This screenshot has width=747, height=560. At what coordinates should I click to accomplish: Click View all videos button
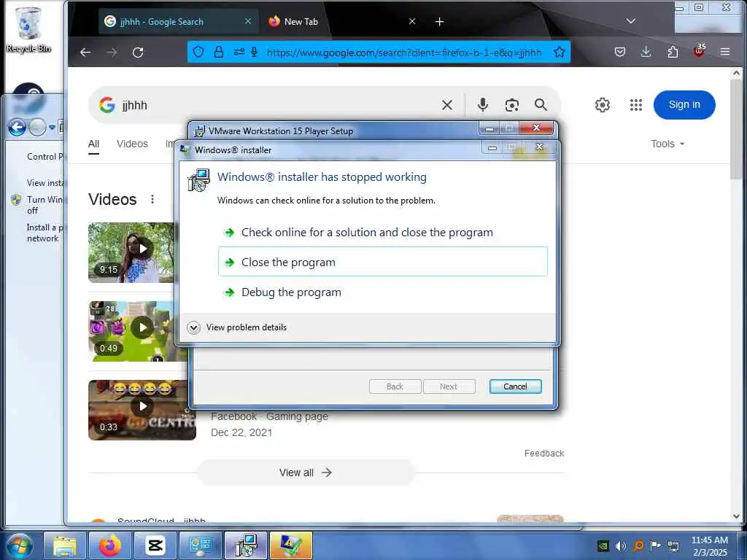click(306, 472)
